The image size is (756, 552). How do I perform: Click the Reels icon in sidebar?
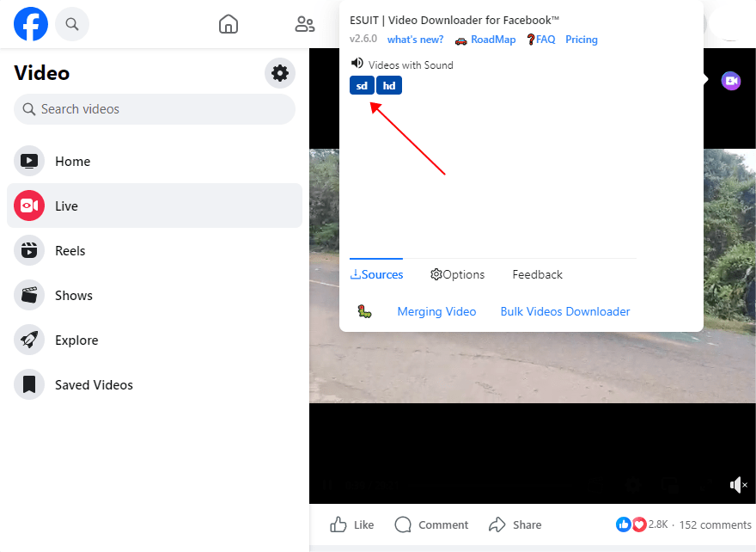(29, 250)
